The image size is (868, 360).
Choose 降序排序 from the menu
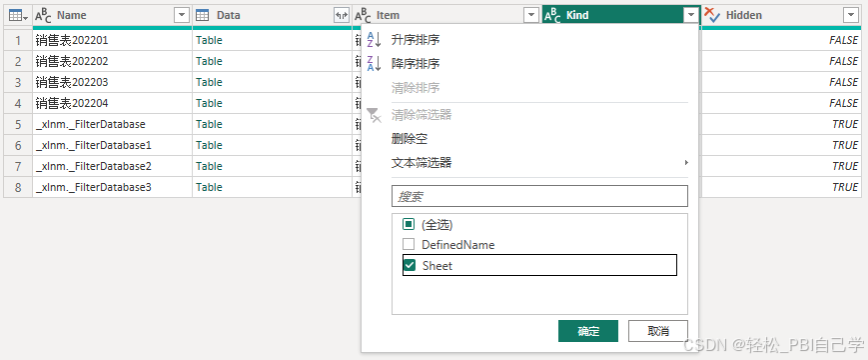point(416,64)
